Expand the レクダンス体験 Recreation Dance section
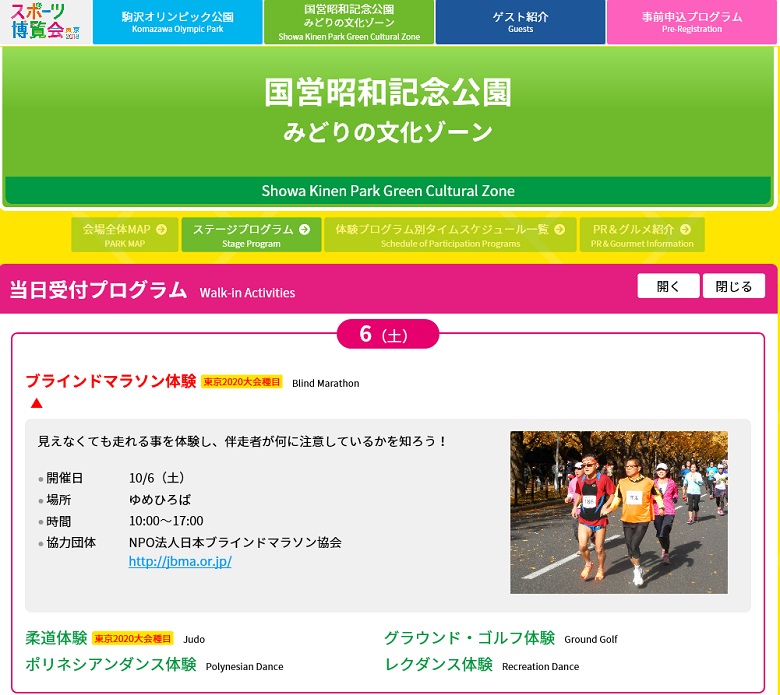 pyautogui.click(x=438, y=665)
